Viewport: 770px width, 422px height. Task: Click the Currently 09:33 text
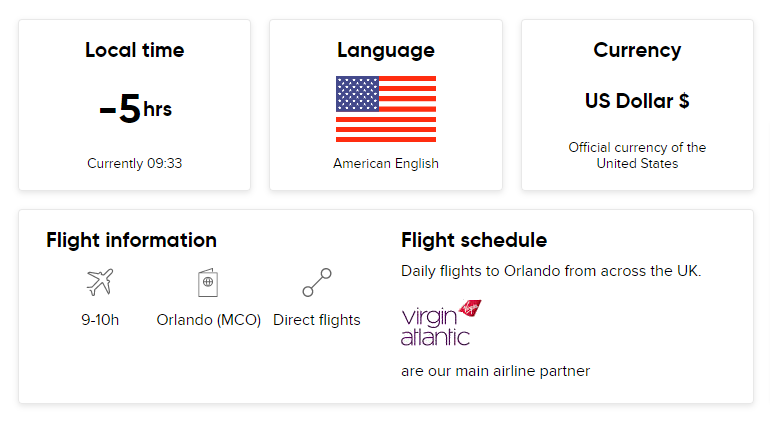(x=135, y=163)
